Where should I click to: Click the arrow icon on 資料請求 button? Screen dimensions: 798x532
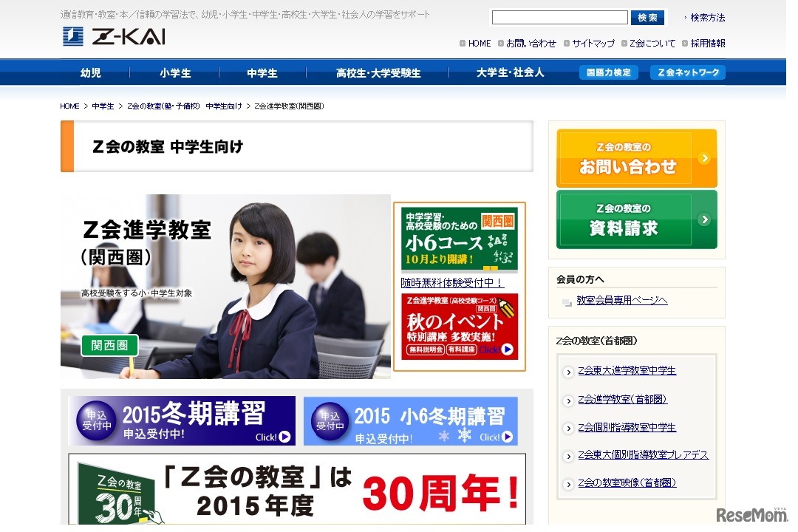[705, 219]
